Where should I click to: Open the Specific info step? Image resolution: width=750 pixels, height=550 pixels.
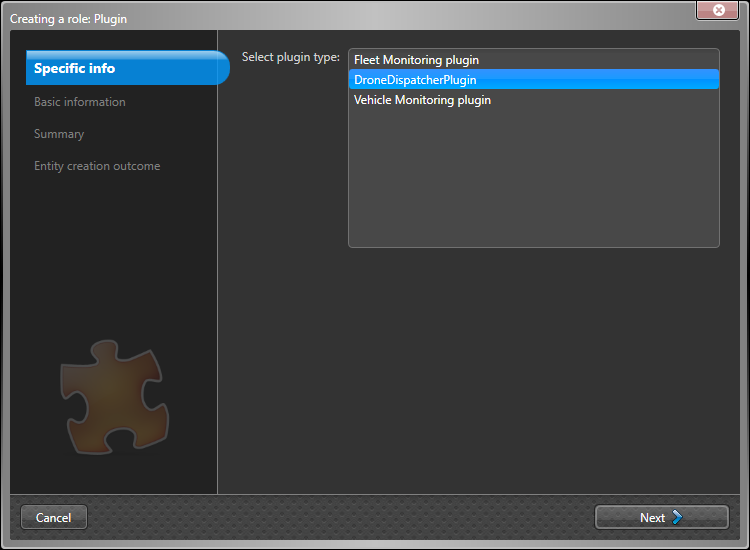(x=75, y=68)
